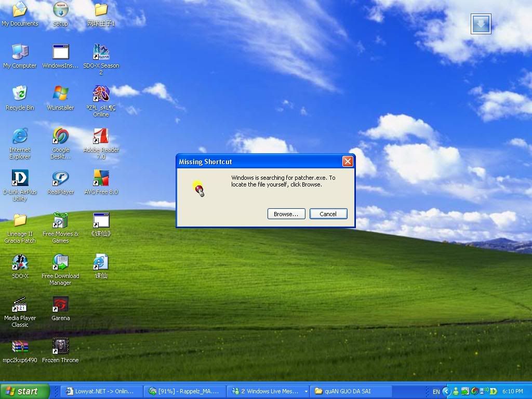The width and height of the screenshot is (532, 399).
Task: Launch Google Desktop from the desktop
Action: point(60,137)
